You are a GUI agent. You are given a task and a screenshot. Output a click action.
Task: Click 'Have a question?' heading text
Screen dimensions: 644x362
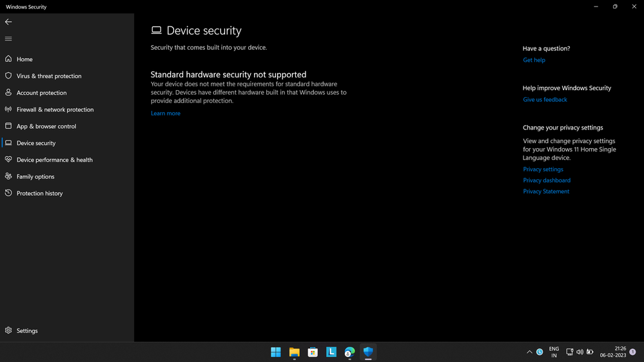pos(546,48)
